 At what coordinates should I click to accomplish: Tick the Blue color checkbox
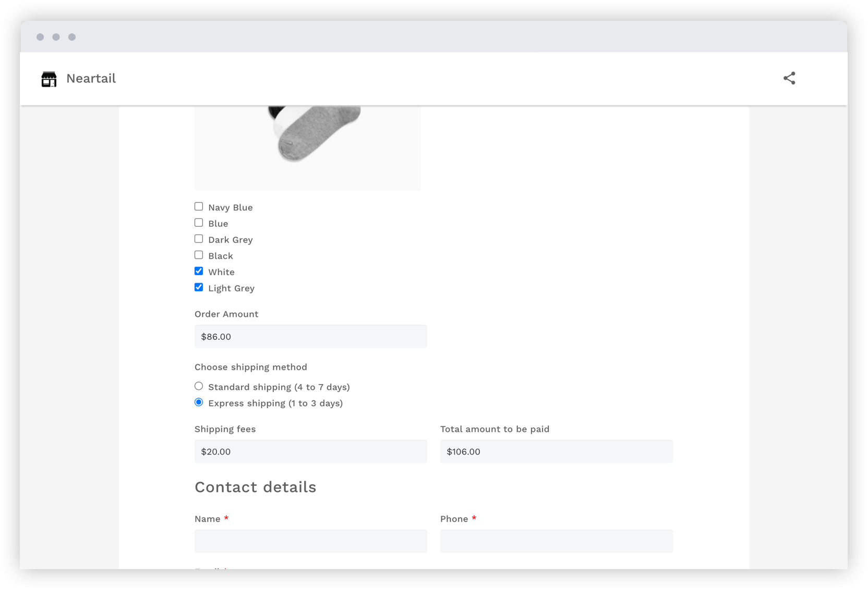pos(199,223)
